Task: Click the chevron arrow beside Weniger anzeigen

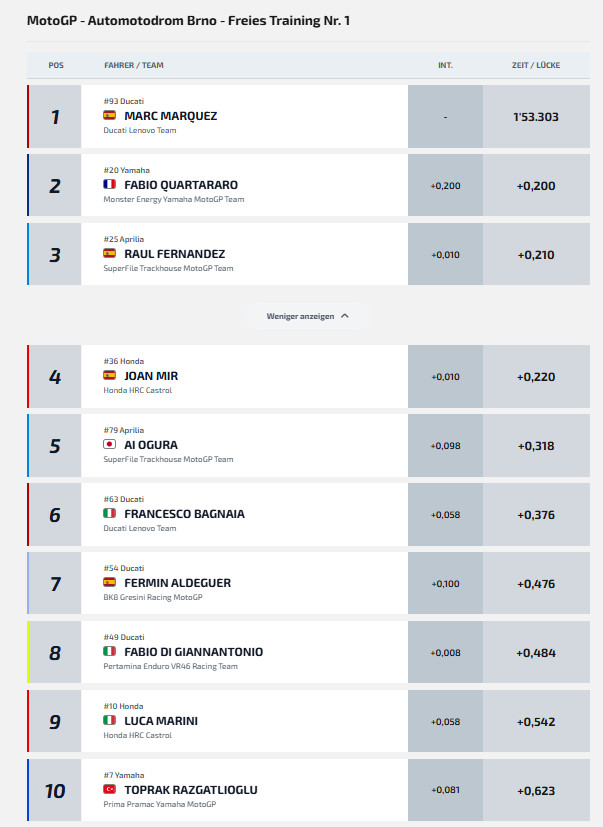Action: [x=345, y=316]
